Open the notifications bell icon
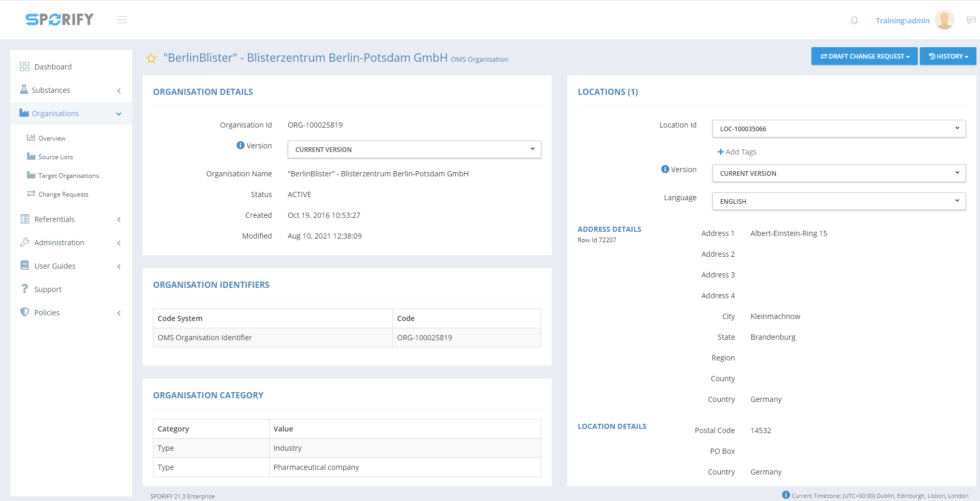Viewport: 980px width, 501px height. coord(854,20)
